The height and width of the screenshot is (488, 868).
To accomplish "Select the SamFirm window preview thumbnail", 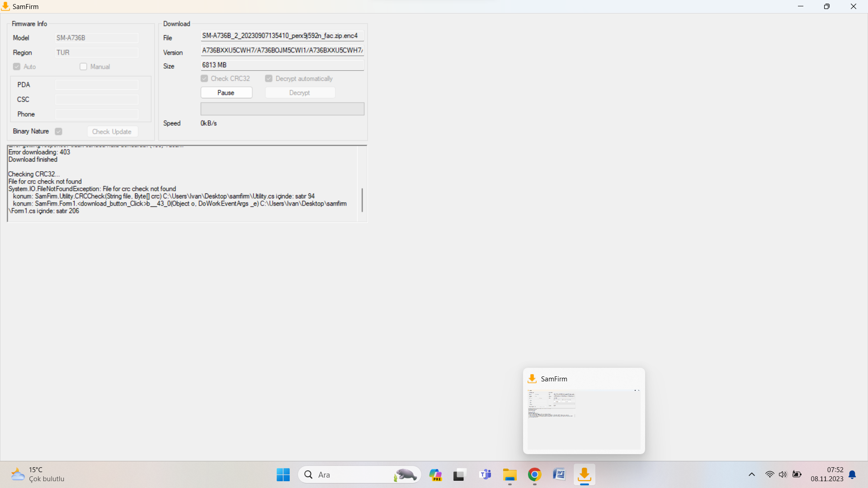I will tap(584, 419).
